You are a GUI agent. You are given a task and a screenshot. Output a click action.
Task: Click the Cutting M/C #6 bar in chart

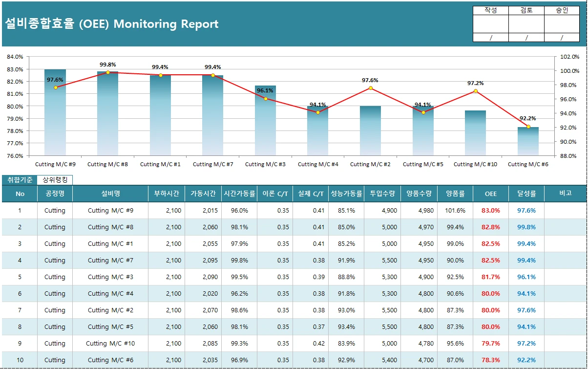click(528, 142)
